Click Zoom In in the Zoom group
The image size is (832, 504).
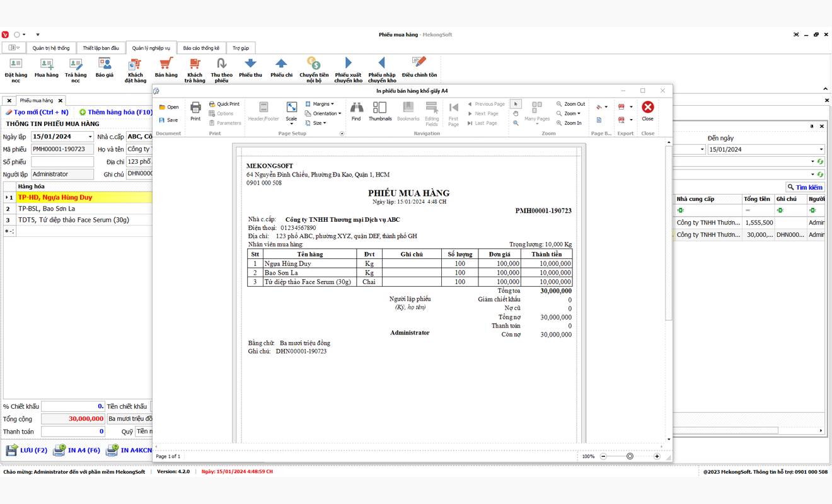point(569,123)
